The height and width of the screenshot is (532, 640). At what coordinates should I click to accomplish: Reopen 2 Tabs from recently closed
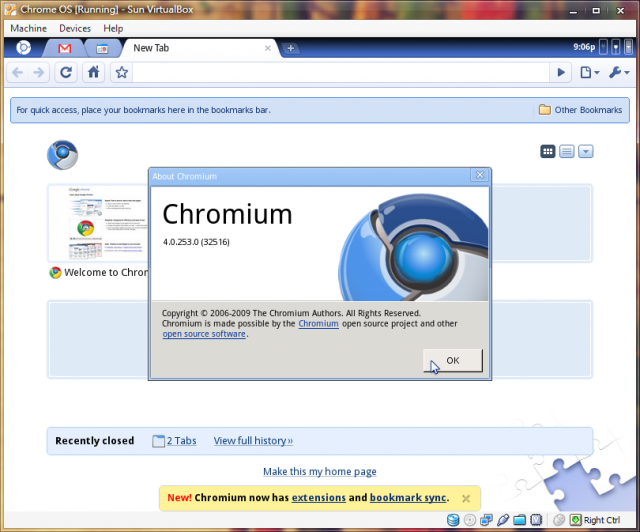click(x=175, y=441)
